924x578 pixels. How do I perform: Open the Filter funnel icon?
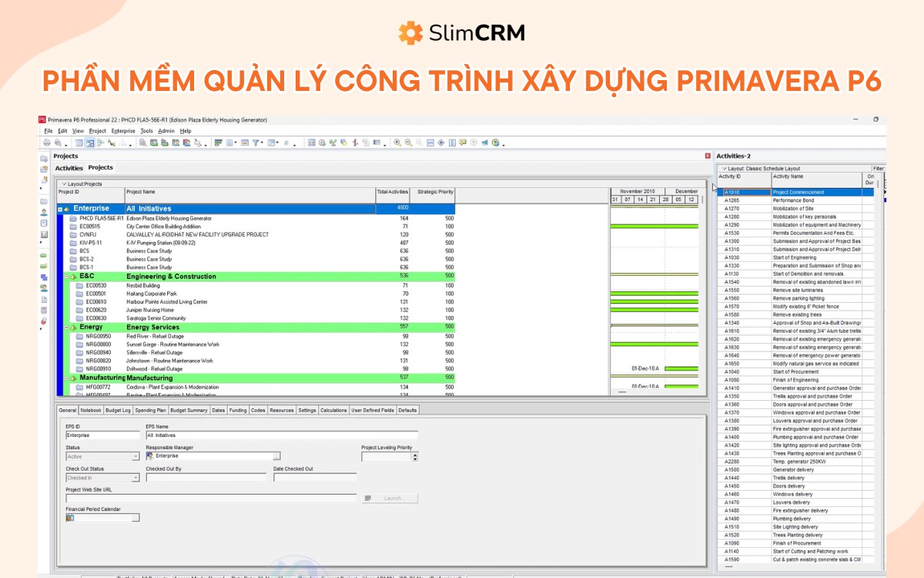pyautogui.click(x=256, y=143)
